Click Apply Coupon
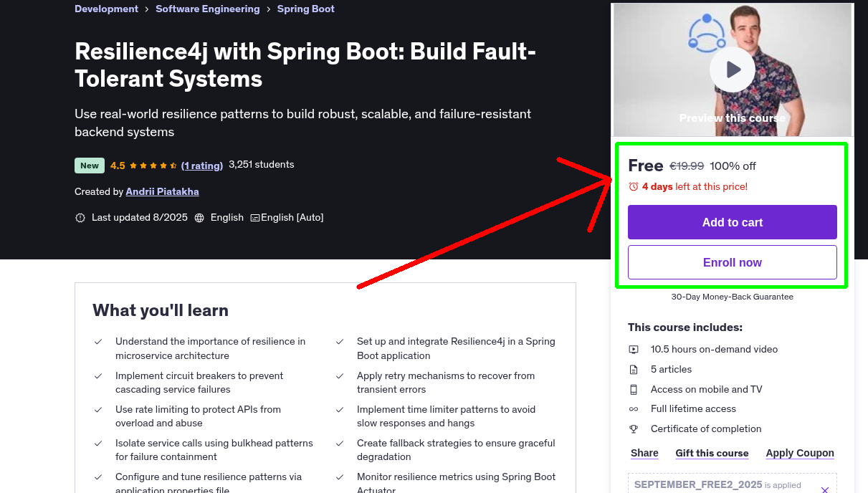 pos(800,453)
